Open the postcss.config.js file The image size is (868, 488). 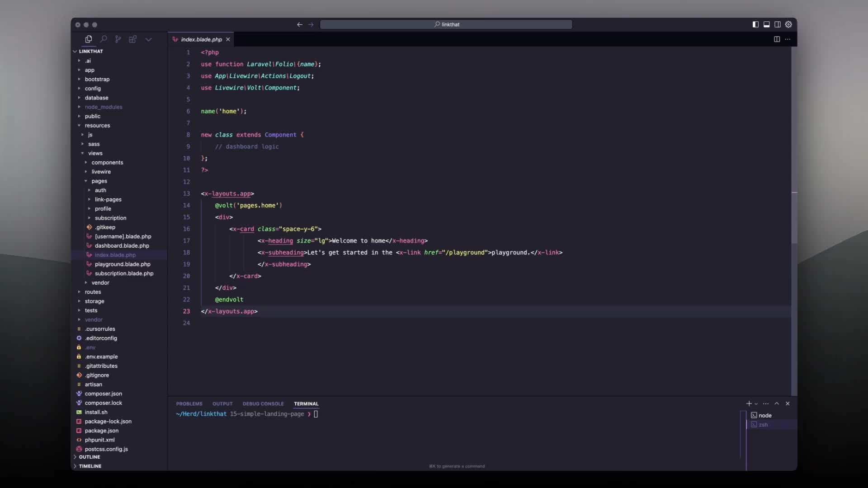tap(106, 449)
